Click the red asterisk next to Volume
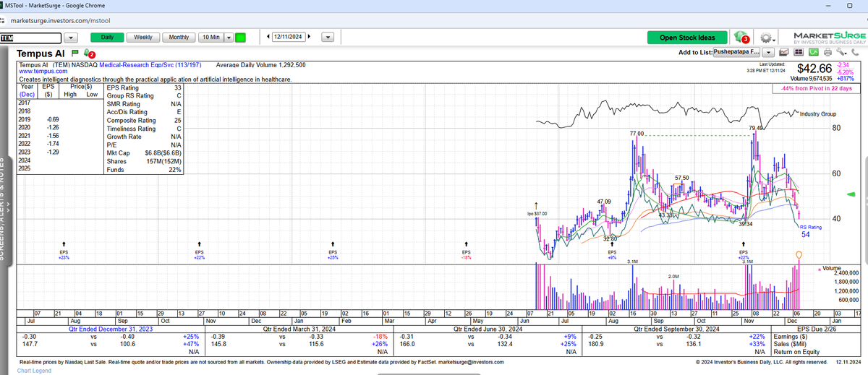 click(819, 269)
